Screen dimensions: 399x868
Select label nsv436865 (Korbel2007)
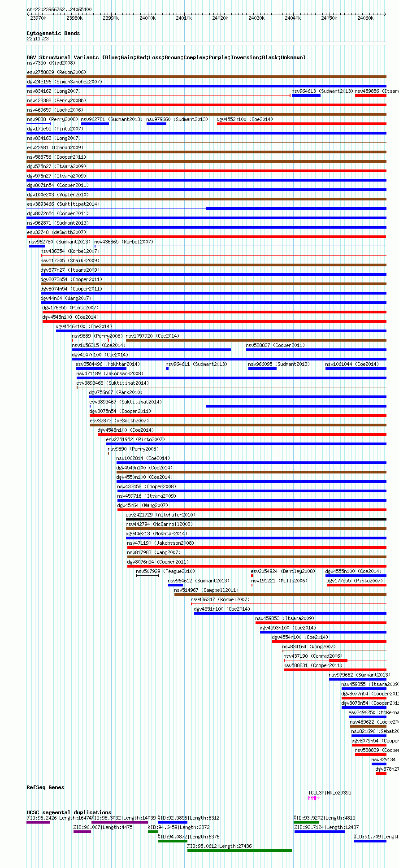click(x=124, y=242)
